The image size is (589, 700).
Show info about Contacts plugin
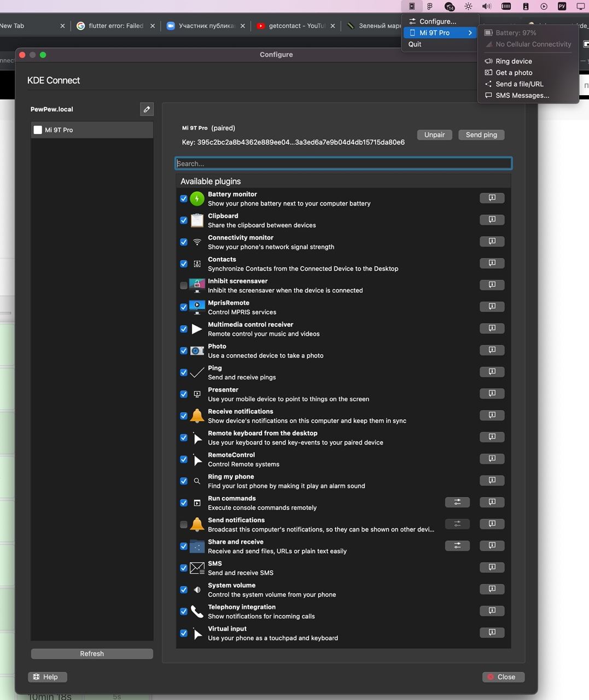(492, 263)
